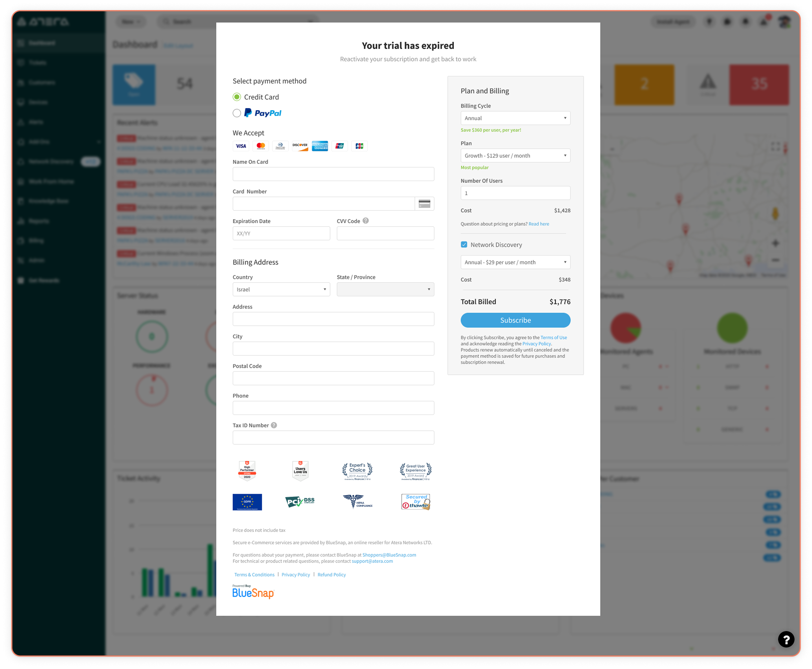Screen dimensions: 812x669
Task: Click the support@atera.com email link
Action: [372, 561]
